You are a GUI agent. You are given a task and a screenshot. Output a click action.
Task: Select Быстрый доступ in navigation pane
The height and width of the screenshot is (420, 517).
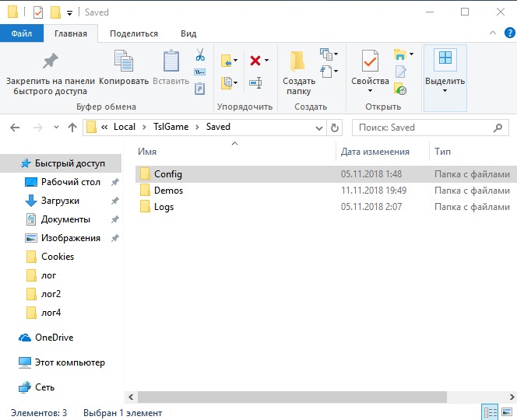coord(61,163)
